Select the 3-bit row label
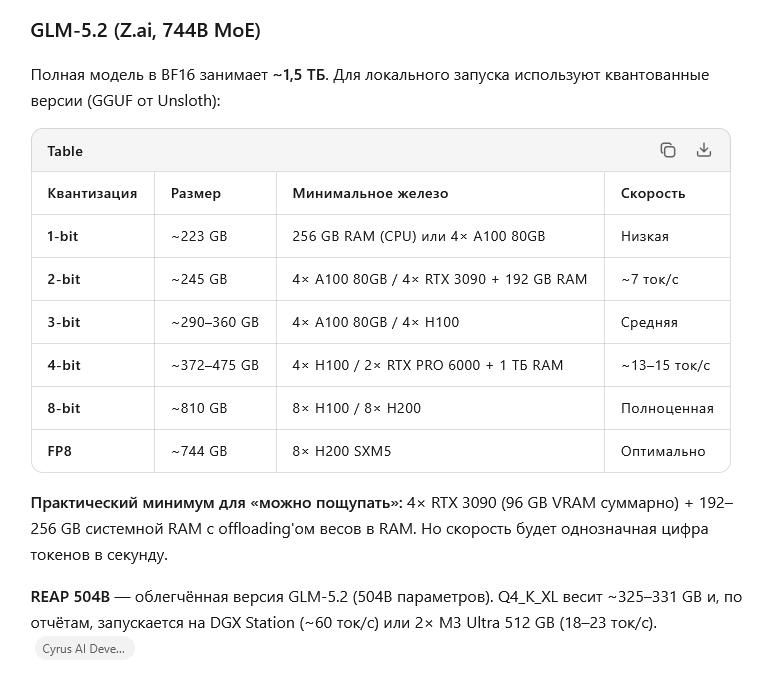This screenshot has width=773, height=676. (64, 322)
